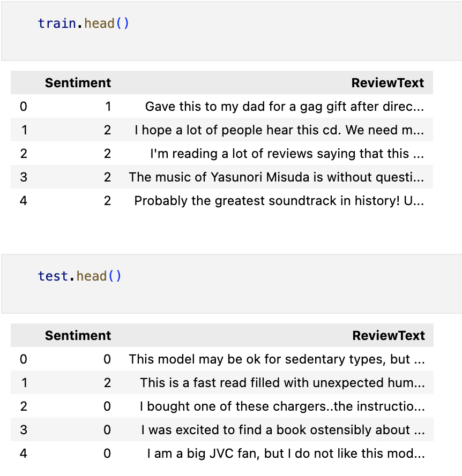Click index label 4 in the train table
462x476 pixels.
tap(24, 201)
